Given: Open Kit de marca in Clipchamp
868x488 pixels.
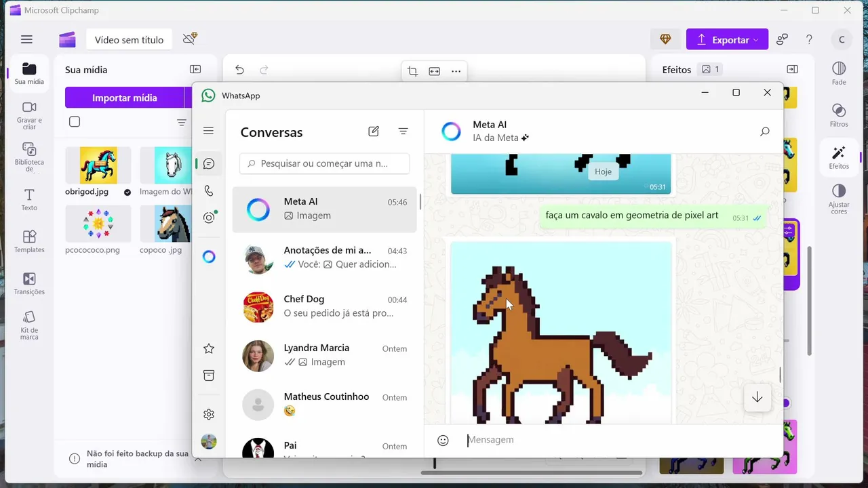Looking at the screenshot, I should (x=29, y=325).
